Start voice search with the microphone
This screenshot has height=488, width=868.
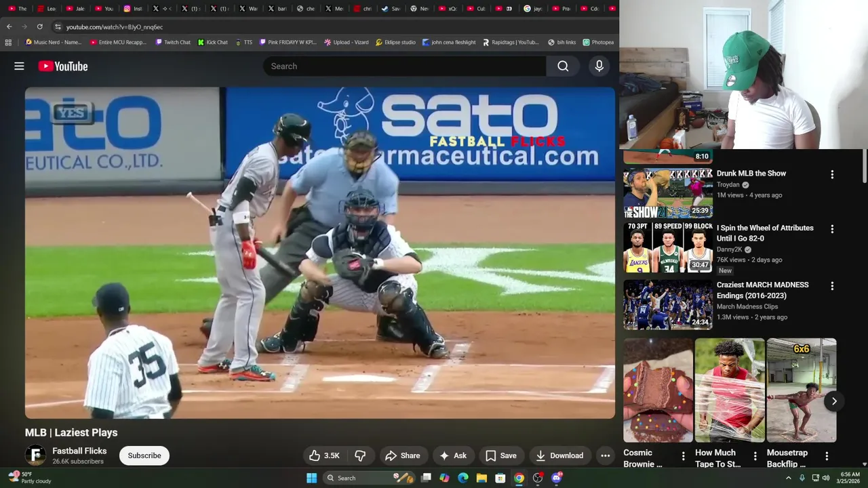pyautogui.click(x=599, y=66)
